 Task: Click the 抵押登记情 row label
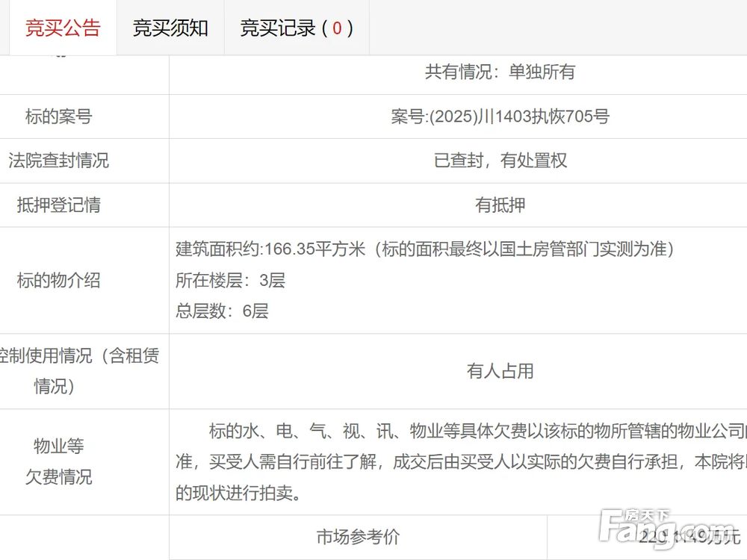(58, 205)
